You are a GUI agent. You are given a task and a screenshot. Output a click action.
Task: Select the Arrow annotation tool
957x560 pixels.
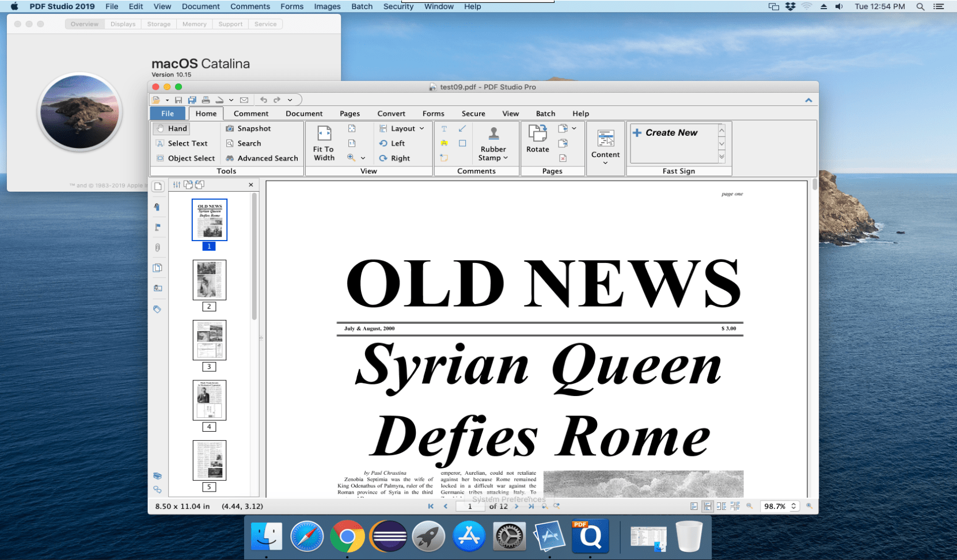pyautogui.click(x=462, y=128)
